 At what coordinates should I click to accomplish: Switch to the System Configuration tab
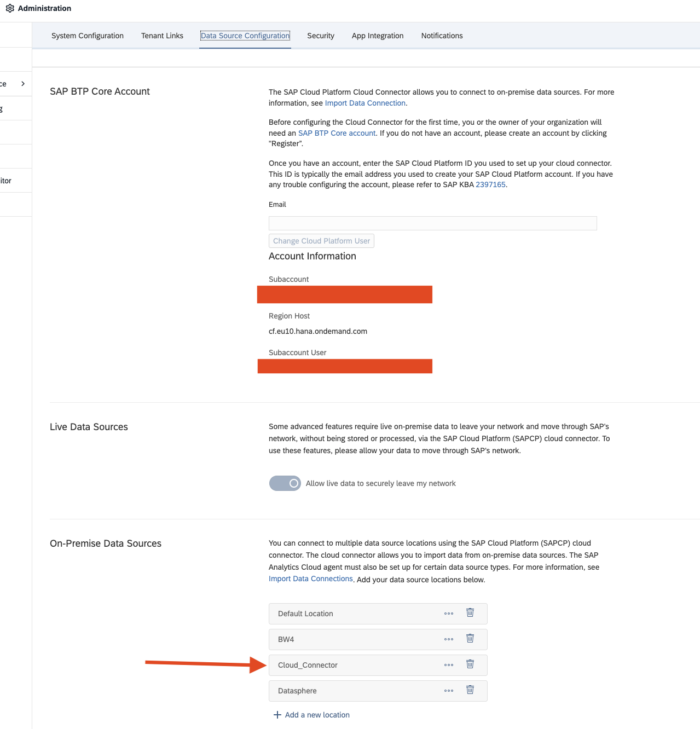click(x=88, y=36)
